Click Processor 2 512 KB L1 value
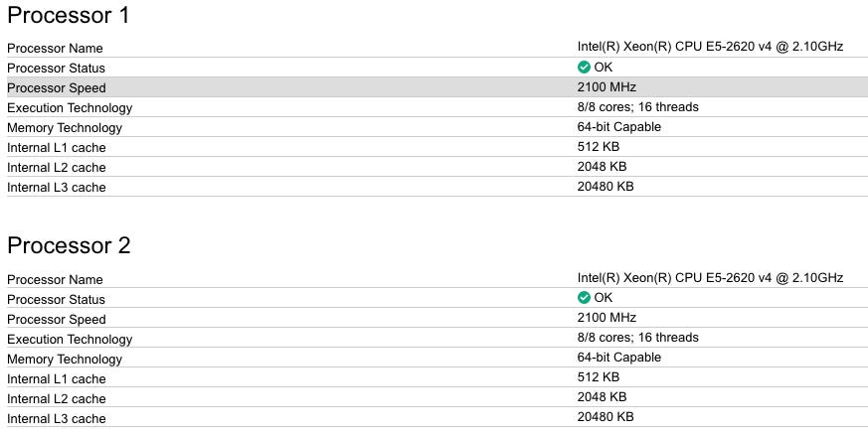 pos(598,377)
